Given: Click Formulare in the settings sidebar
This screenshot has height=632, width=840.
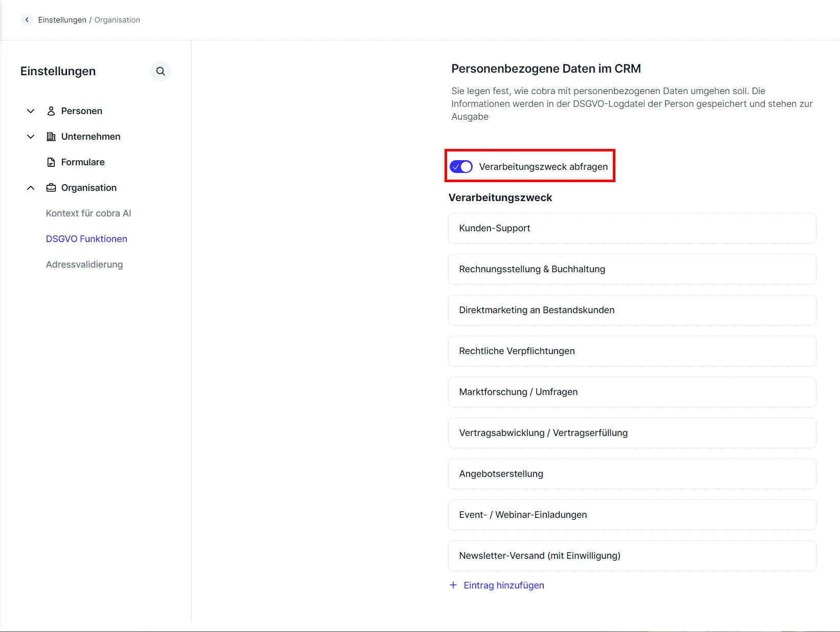Looking at the screenshot, I should click(82, 162).
